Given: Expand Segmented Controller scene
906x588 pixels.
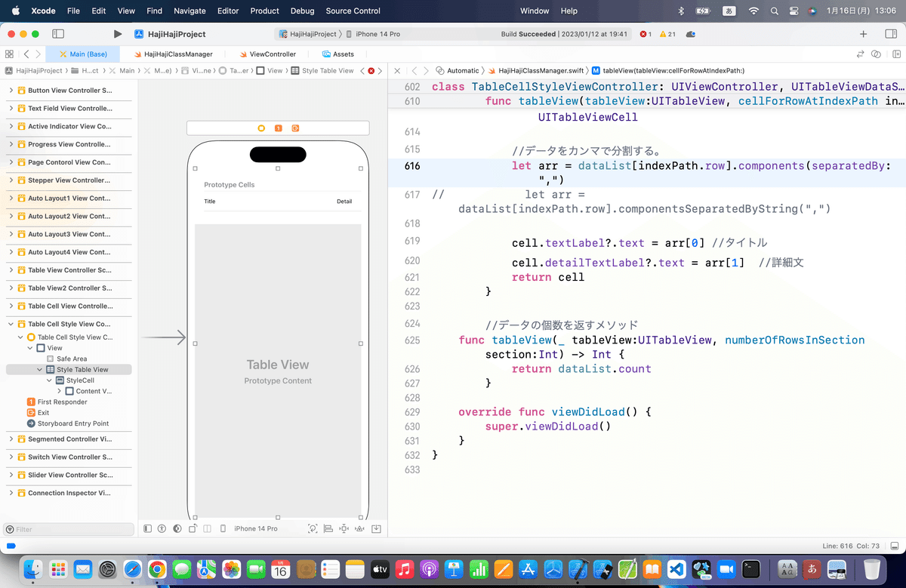Looking at the screenshot, I should coord(11,439).
